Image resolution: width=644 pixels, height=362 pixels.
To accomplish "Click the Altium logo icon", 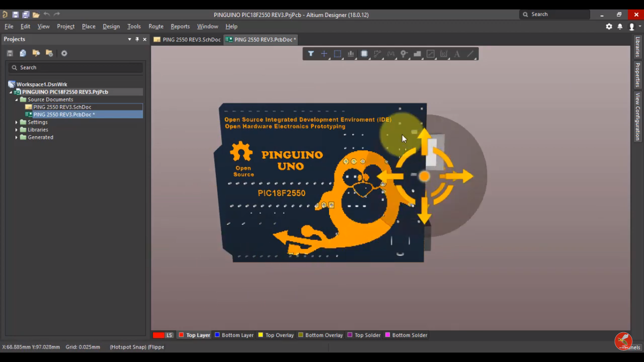I will click(5, 15).
